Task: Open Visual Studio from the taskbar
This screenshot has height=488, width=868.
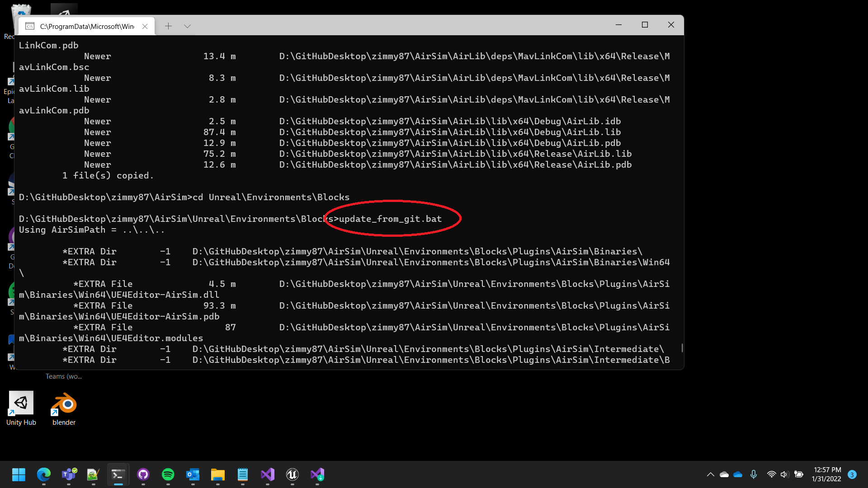Action: click(x=268, y=475)
